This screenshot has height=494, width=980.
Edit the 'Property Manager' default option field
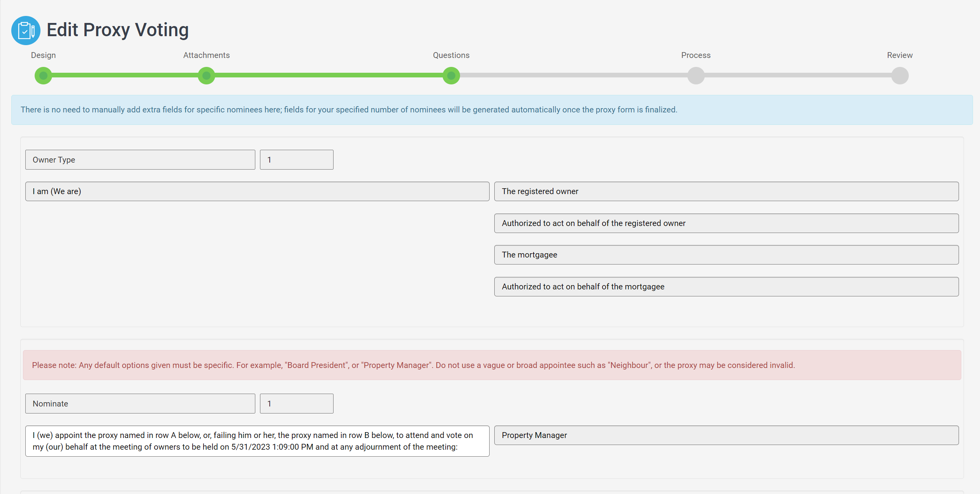tap(726, 435)
